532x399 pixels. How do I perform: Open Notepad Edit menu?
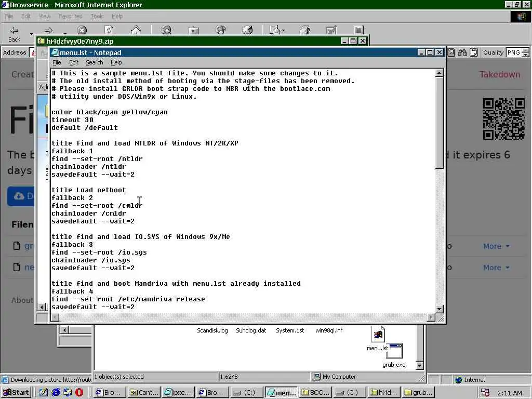[74, 62]
